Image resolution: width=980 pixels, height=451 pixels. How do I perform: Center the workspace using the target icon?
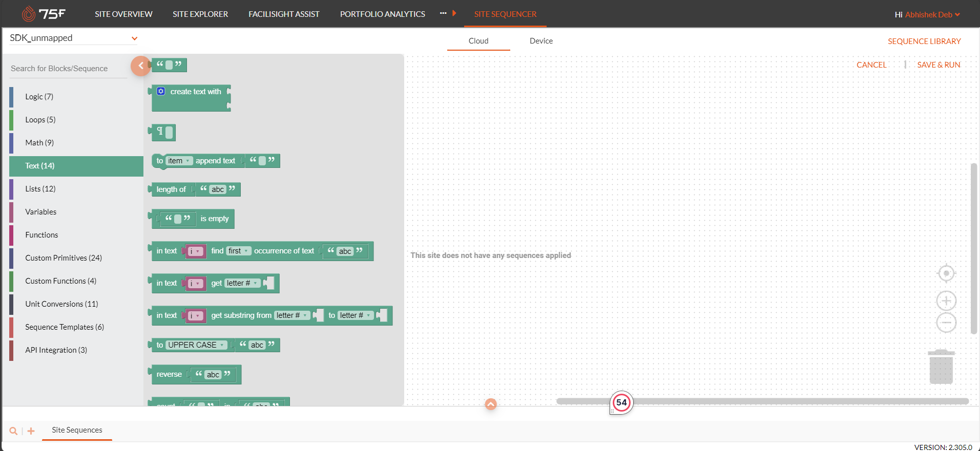[946, 273]
